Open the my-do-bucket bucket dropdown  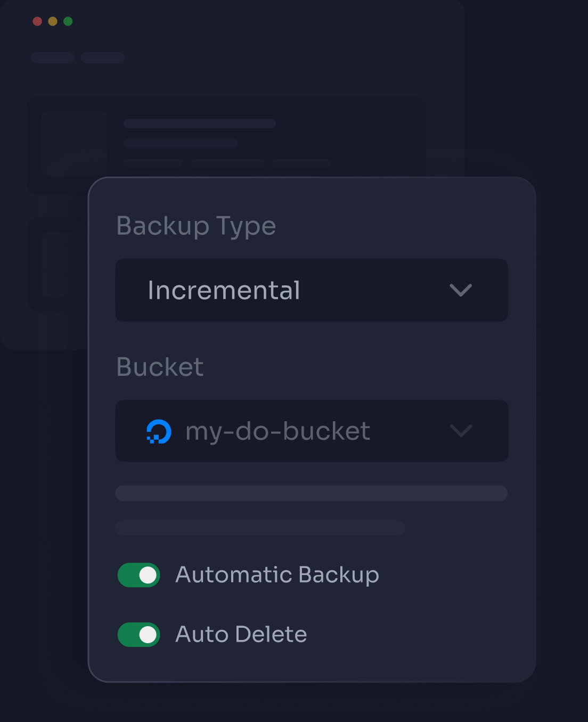[312, 431]
